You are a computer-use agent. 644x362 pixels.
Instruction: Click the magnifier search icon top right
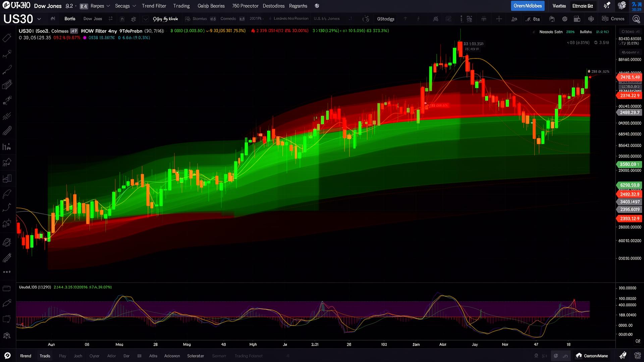pos(636,19)
